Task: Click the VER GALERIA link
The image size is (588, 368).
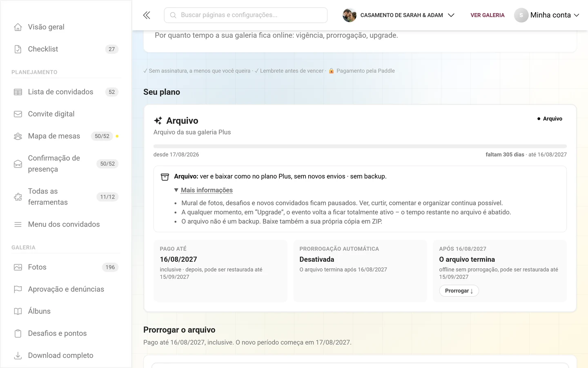Action: (x=488, y=15)
